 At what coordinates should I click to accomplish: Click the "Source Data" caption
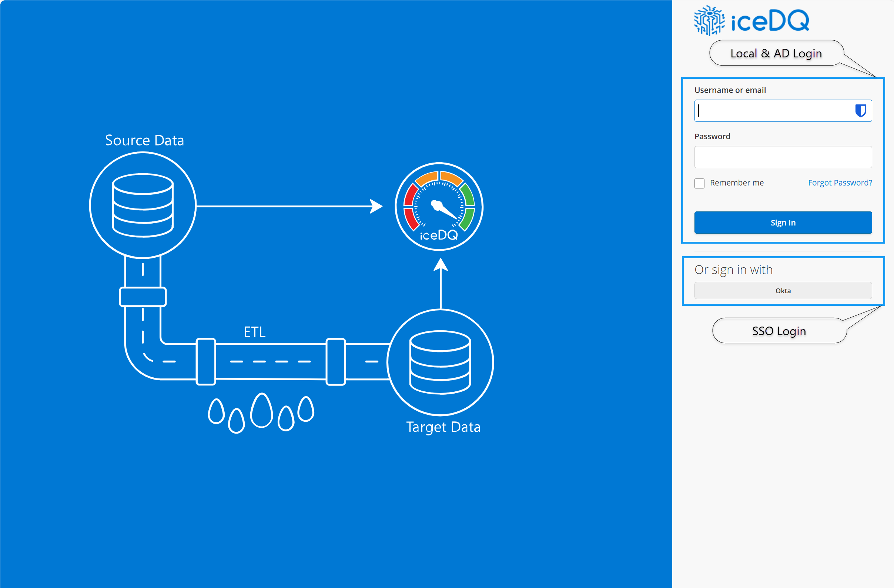tap(145, 140)
